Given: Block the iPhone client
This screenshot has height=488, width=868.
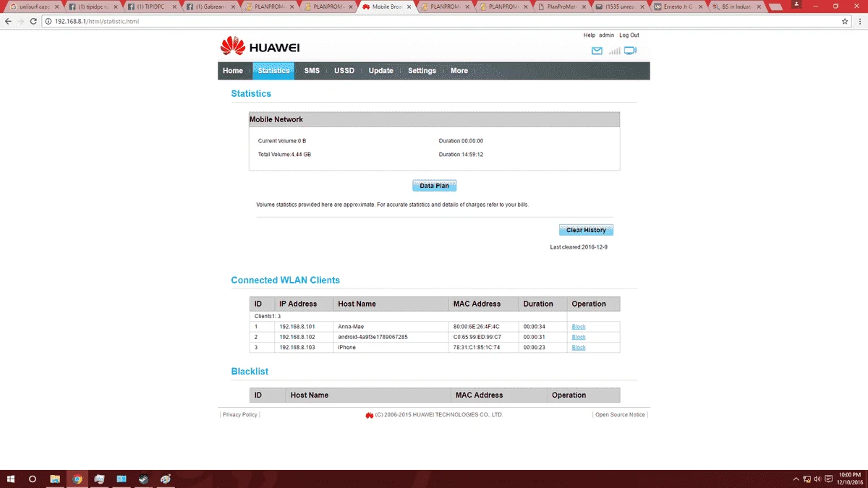Looking at the screenshot, I should [x=579, y=348].
